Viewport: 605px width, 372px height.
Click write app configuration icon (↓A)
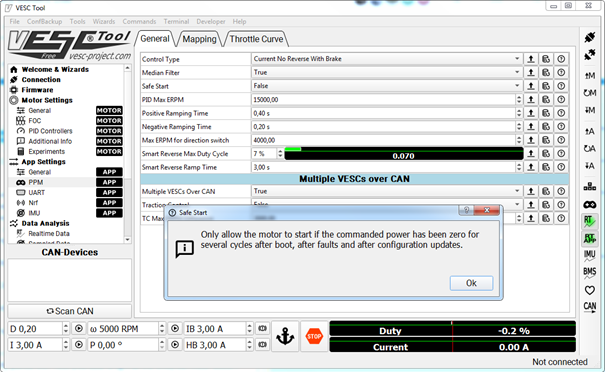(590, 166)
